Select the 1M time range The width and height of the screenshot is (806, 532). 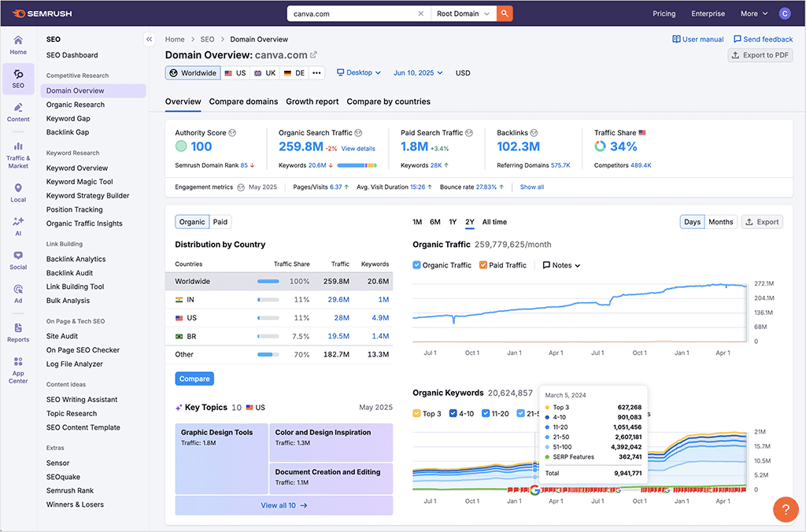click(x=417, y=222)
